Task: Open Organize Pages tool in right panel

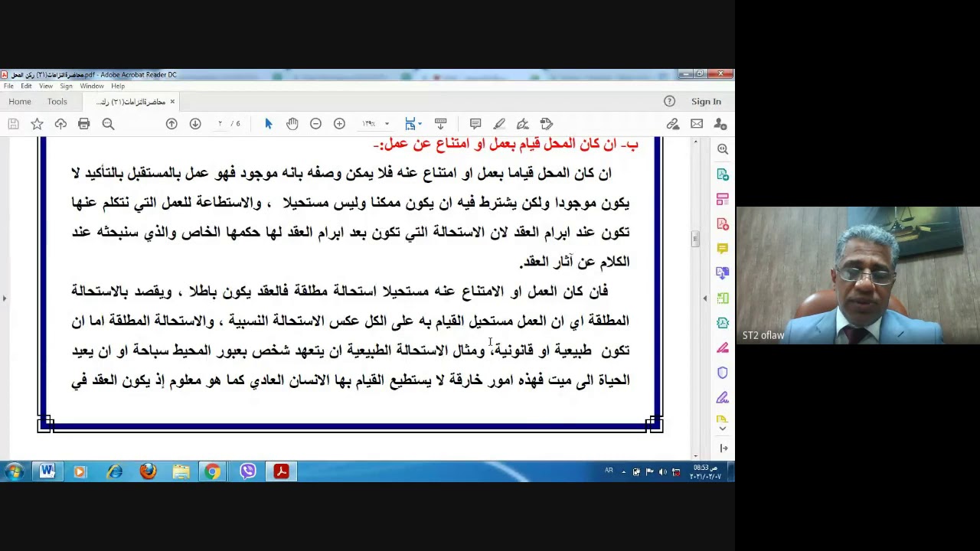Action: [723, 298]
